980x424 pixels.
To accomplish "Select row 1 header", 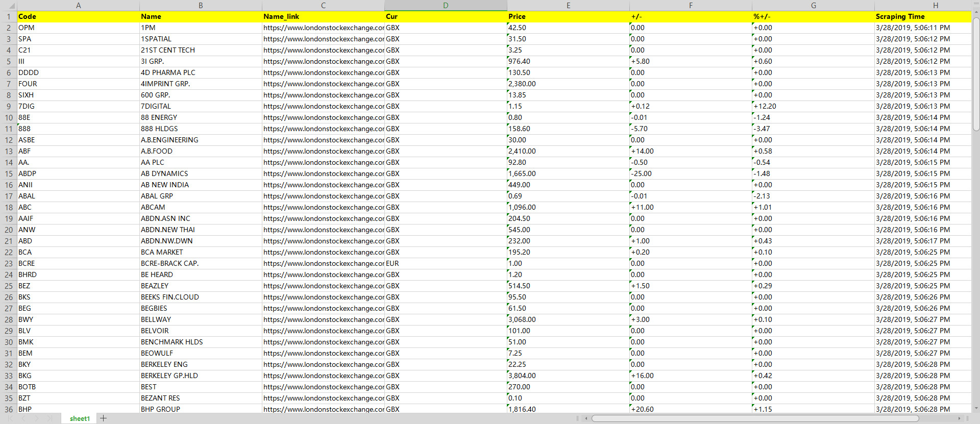I will [x=9, y=16].
